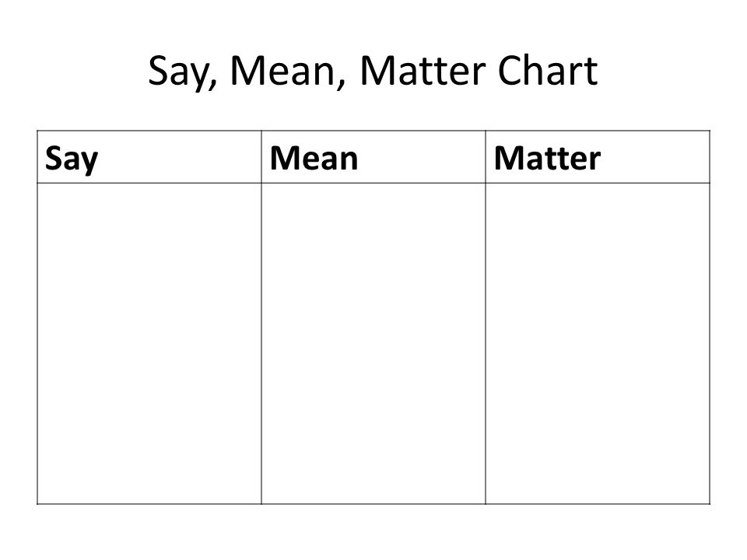Select the table's bottom-right corner

pos(710,503)
